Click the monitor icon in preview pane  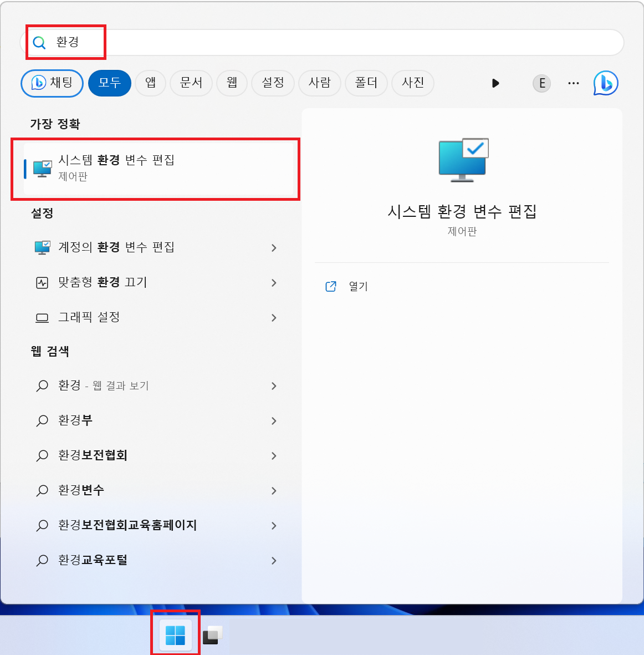(x=463, y=160)
